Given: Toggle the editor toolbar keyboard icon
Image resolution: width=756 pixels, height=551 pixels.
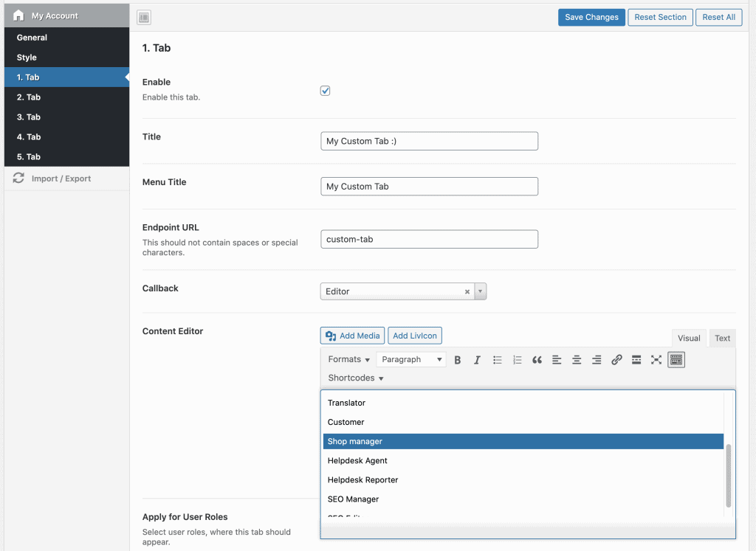Looking at the screenshot, I should pos(676,360).
